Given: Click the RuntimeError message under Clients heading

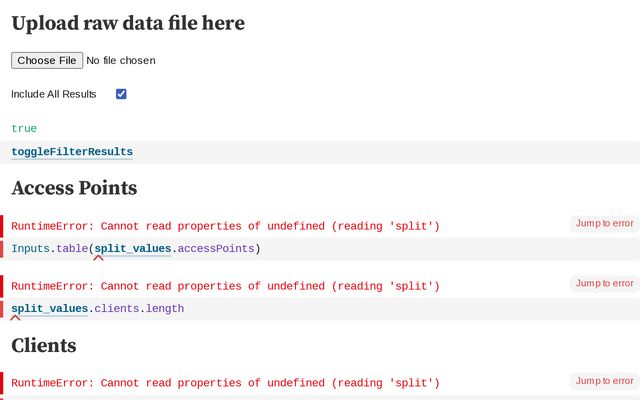Looking at the screenshot, I should point(225,383).
